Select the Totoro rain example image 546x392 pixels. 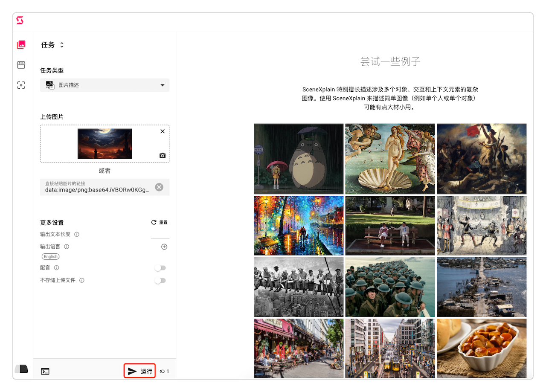[299, 159]
